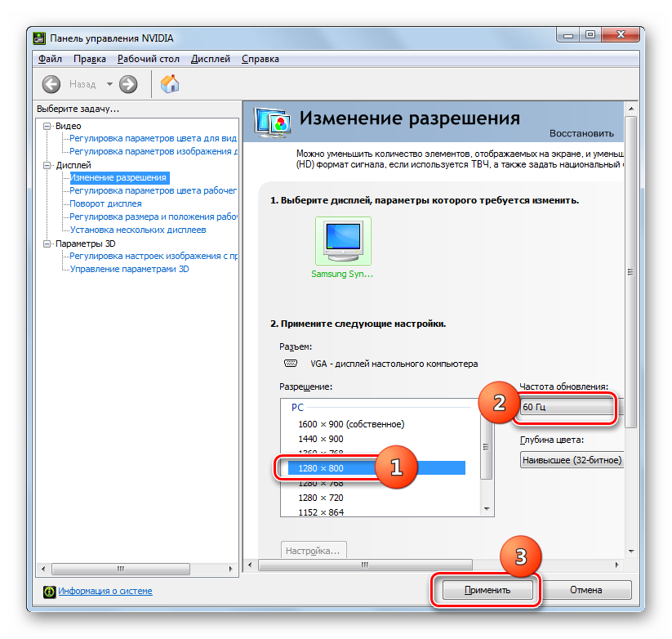Open the Справка menu
Image resolution: width=672 pixels, height=639 pixels.
(x=260, y=59)
